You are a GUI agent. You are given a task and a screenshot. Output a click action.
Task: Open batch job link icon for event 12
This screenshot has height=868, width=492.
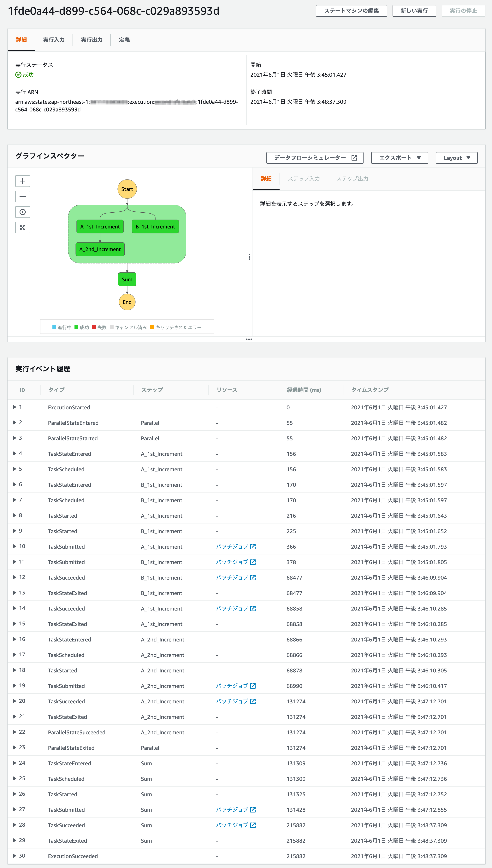pyautogui.click(x=253, y=578)
